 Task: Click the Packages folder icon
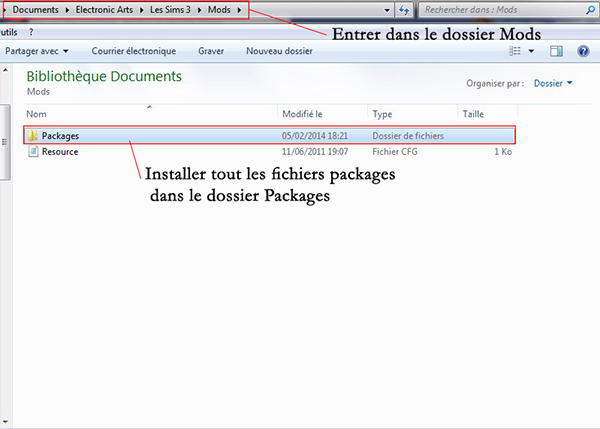33,135
